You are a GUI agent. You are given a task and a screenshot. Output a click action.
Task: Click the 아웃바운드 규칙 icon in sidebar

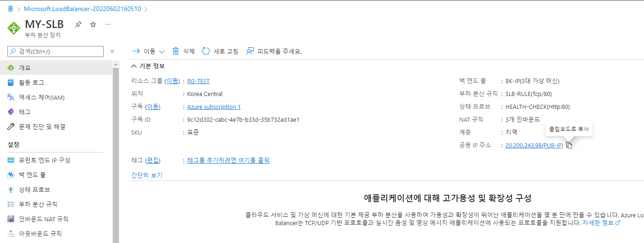tap(11, 233)
